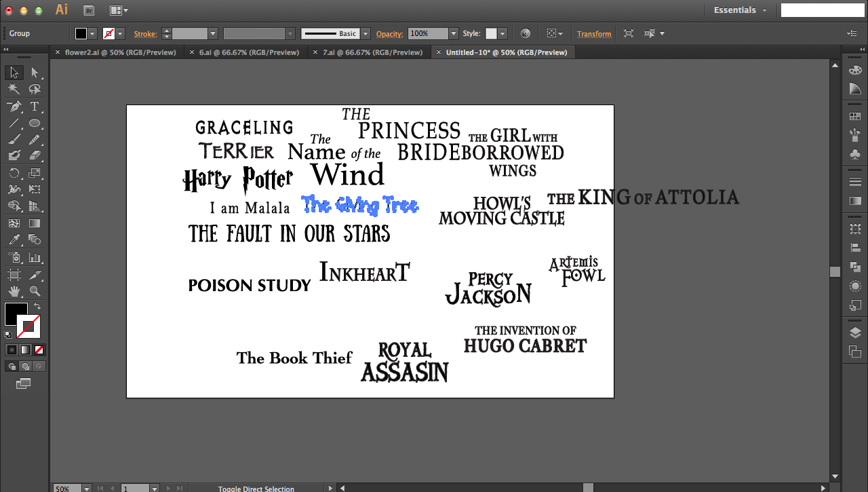Open the Swatches panel grid icon

pyautogui.click(x=855, y=116)
